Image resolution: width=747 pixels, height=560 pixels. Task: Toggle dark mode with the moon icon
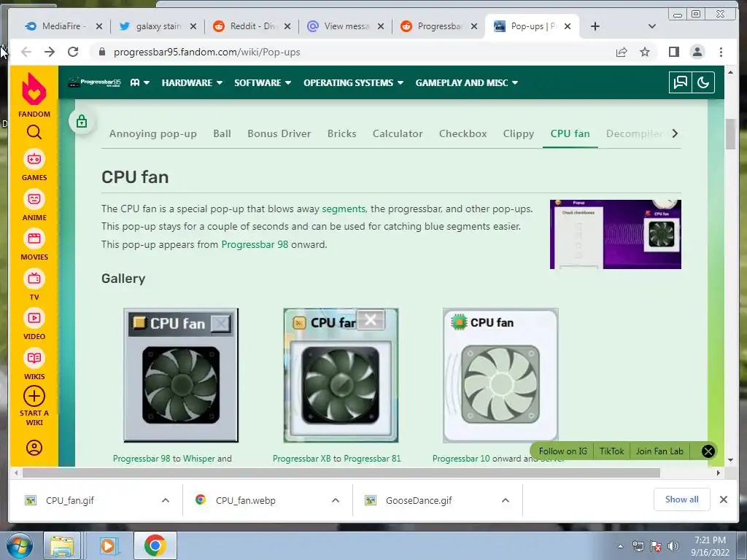click(x=703, y=82)
